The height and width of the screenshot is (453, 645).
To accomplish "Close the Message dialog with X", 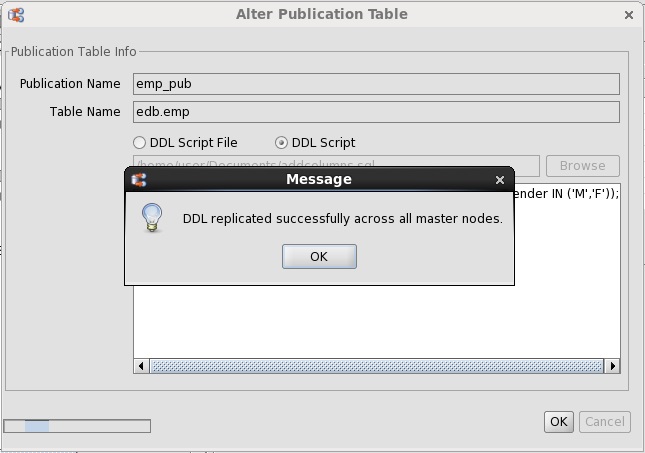I will click(x=499, y=180).
